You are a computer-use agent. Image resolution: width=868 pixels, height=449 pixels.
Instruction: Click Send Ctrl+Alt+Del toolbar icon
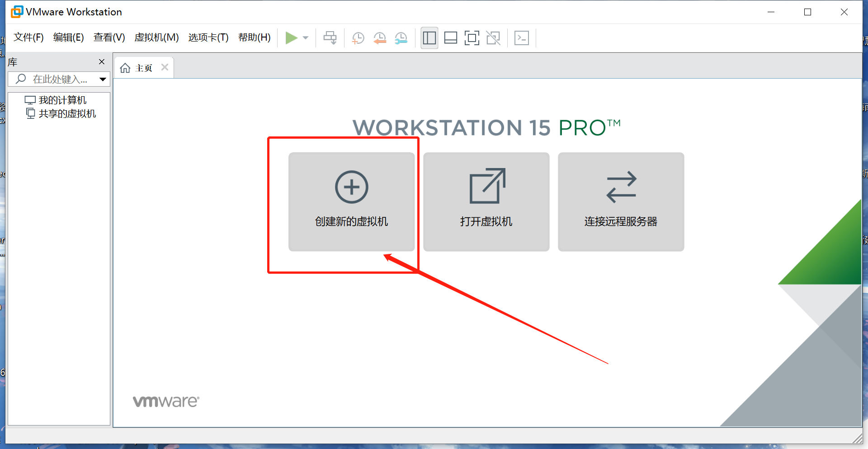coord(330,38)
